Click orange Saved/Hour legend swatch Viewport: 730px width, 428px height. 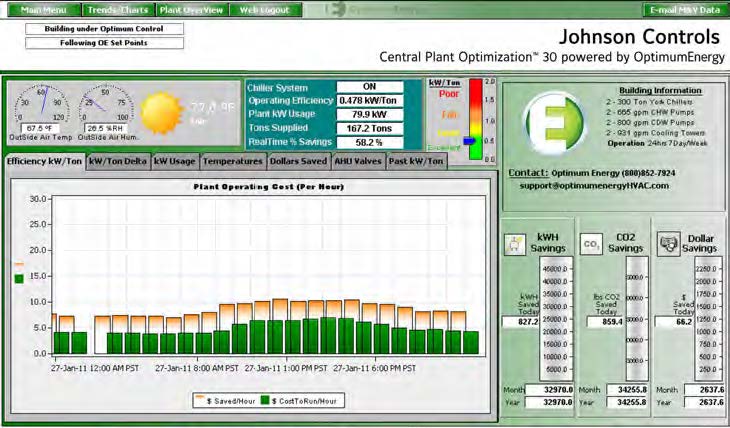point(200,399)
